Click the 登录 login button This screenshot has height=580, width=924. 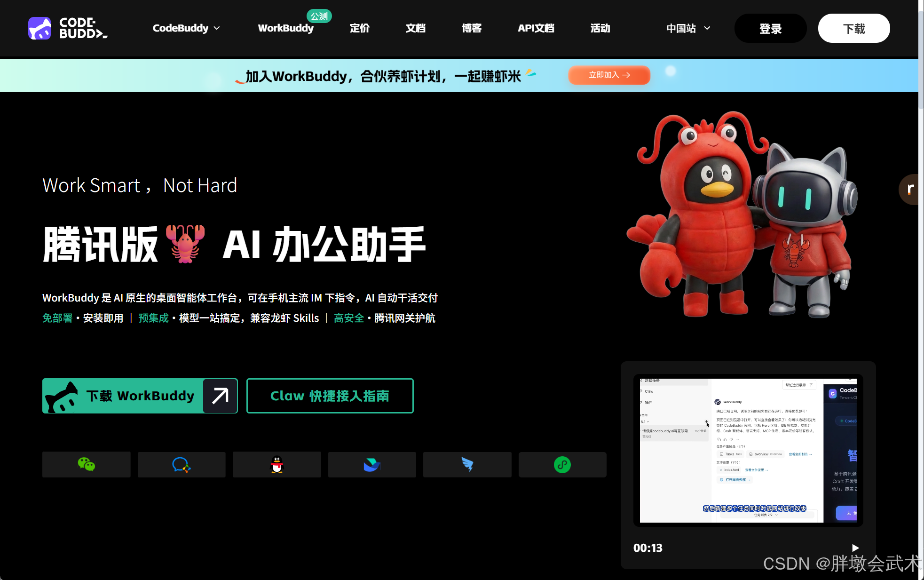coord(770,29)
